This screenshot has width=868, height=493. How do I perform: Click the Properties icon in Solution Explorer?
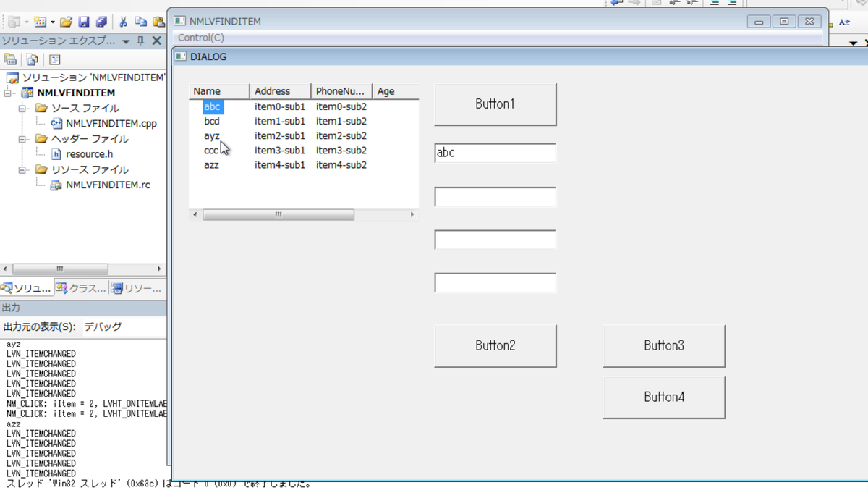pyautogui.click(x=10, y=60)
